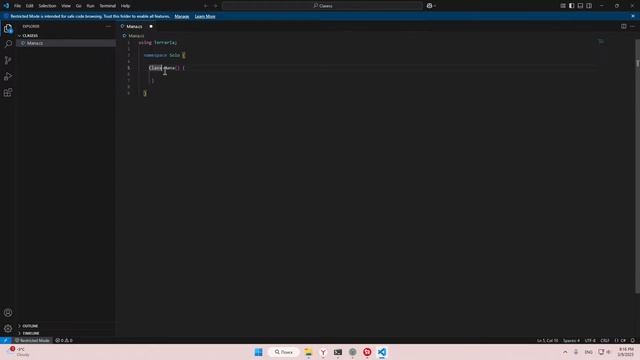Open the Edit menu
The height and width of the screenshot is (360, 640).
point(30,6)
